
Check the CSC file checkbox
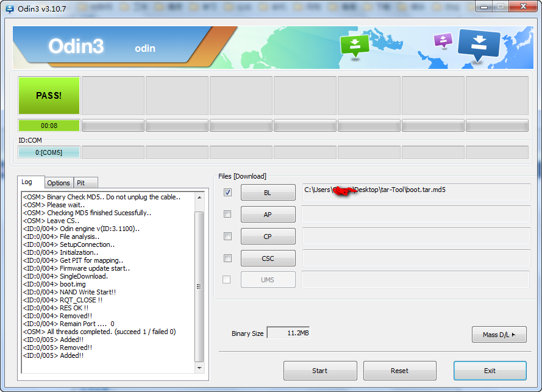(227, 258)
